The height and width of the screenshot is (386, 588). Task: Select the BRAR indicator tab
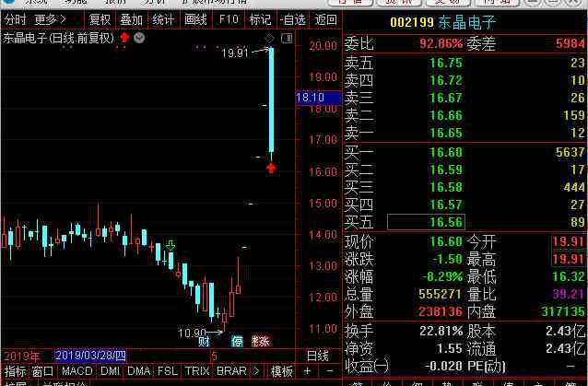pyautogui.click(x=231, y=371)
